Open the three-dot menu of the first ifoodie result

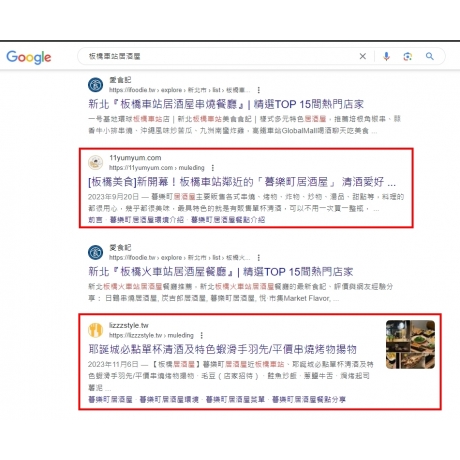[x=259, y=90]
